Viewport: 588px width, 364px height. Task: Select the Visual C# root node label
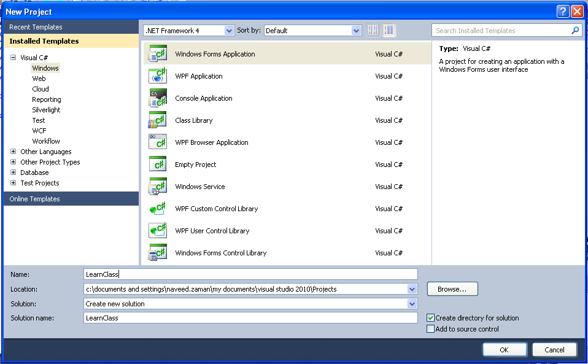tap(34, 57)
